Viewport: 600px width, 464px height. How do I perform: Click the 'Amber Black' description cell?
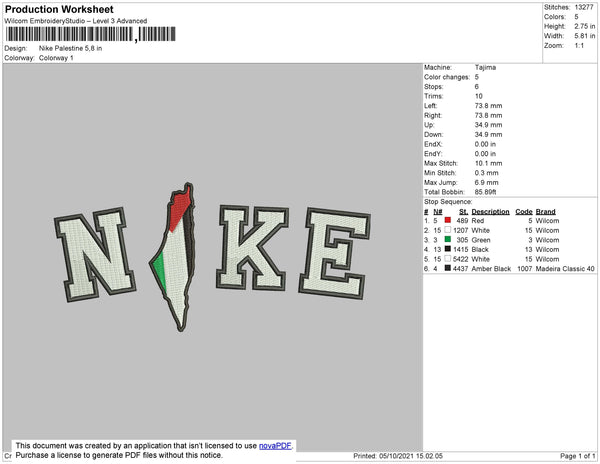pyautogui.click(x=491, y=269)
